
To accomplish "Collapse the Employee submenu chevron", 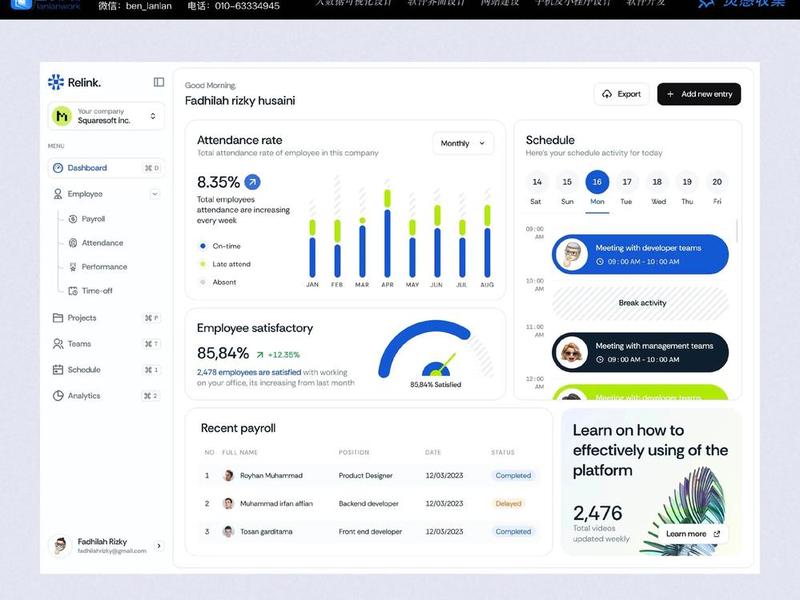I will point(155,194).
